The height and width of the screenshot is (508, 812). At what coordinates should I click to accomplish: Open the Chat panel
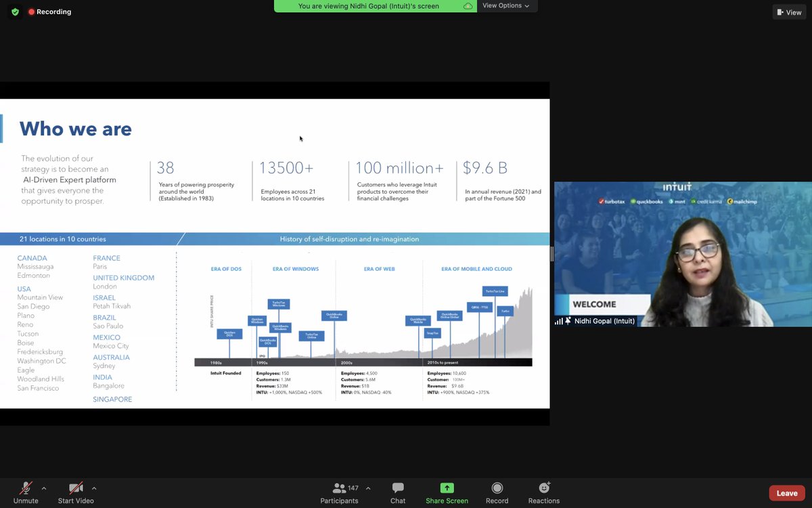coord(398,492)
